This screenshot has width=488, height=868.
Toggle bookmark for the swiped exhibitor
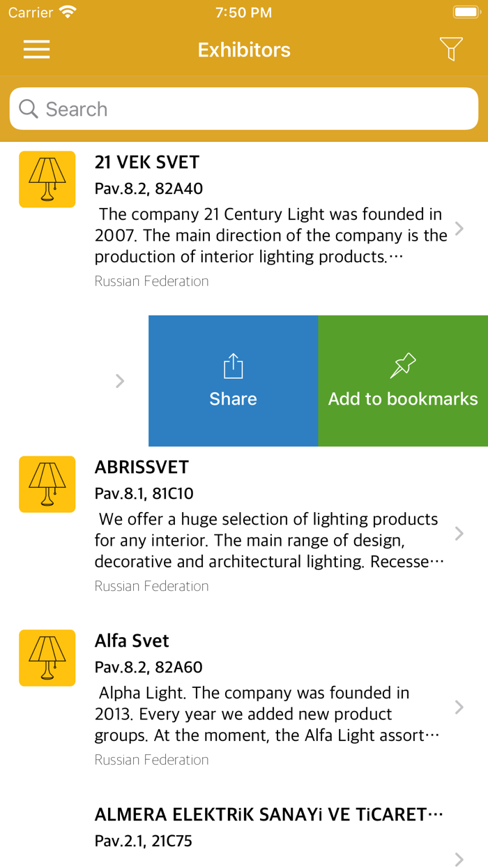[x=403, y=381]
